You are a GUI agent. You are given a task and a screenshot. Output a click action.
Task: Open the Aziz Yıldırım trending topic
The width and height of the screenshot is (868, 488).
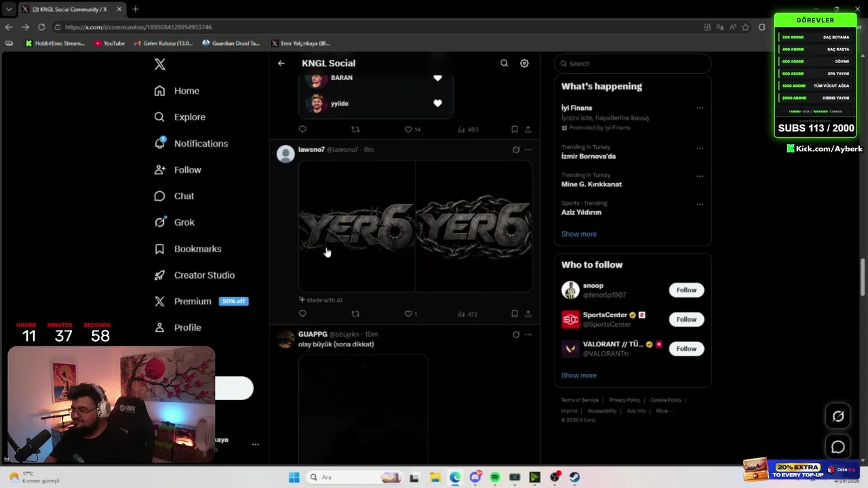click(x=581, y=212)
